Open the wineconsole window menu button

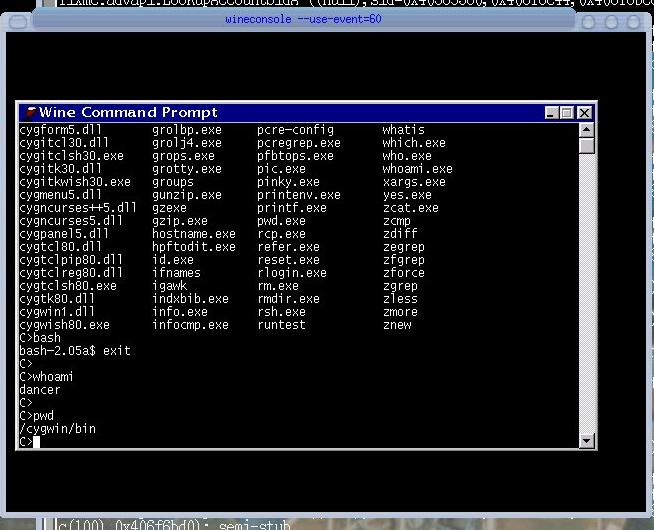(x=18, y=22)
